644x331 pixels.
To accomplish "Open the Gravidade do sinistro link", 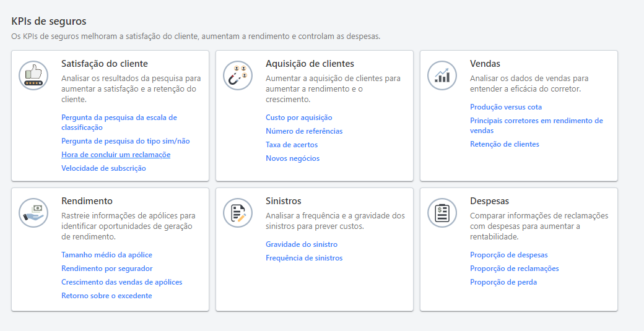I will (x=302, y=244).
